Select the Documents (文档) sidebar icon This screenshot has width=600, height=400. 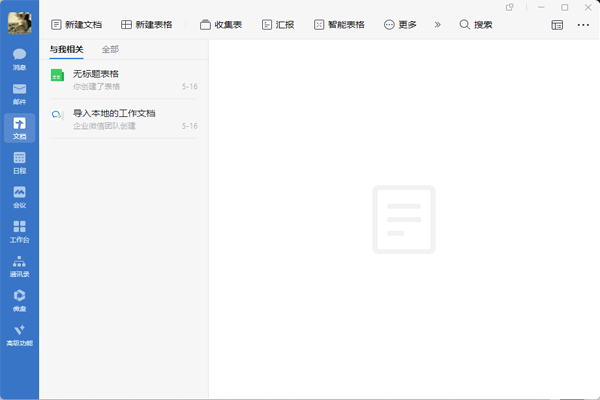(20, 128)
